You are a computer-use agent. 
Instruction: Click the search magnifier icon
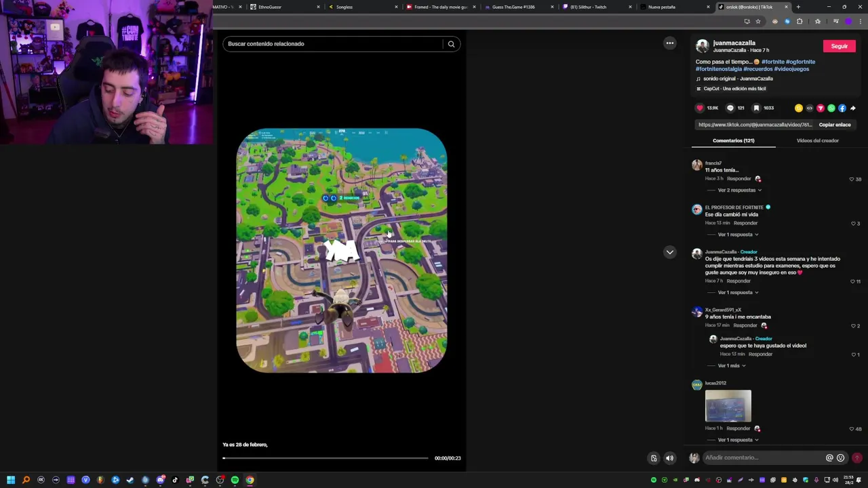(451, 44)
